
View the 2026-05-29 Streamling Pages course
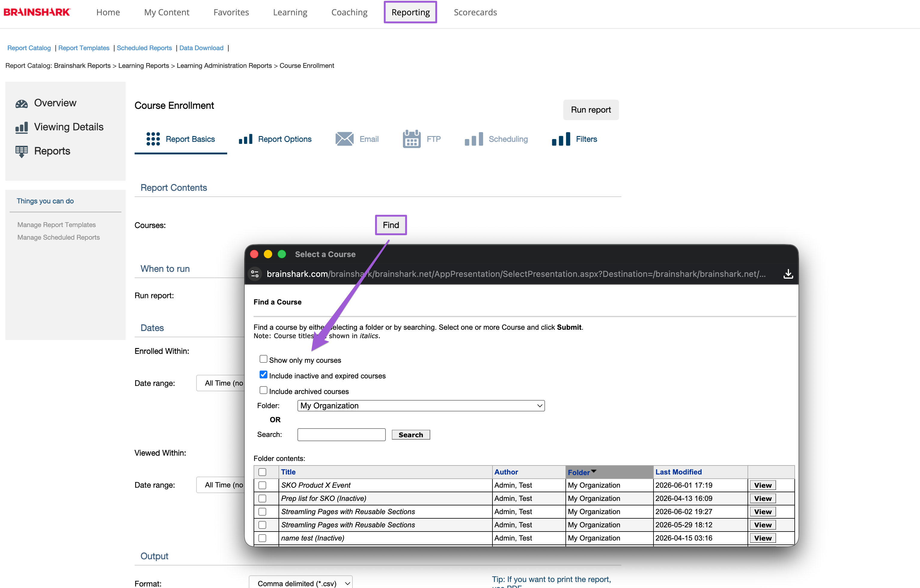coord(763,525)
